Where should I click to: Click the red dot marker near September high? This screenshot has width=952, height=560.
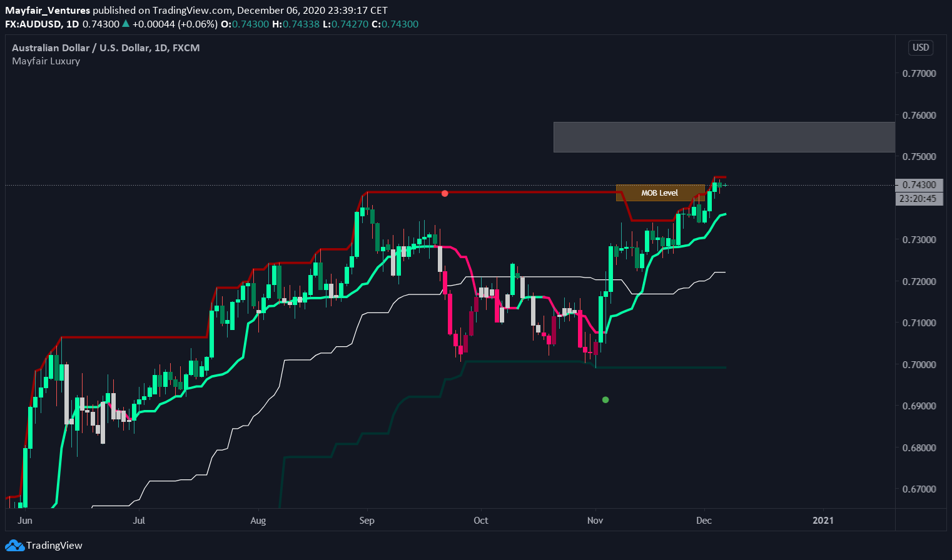445,193
